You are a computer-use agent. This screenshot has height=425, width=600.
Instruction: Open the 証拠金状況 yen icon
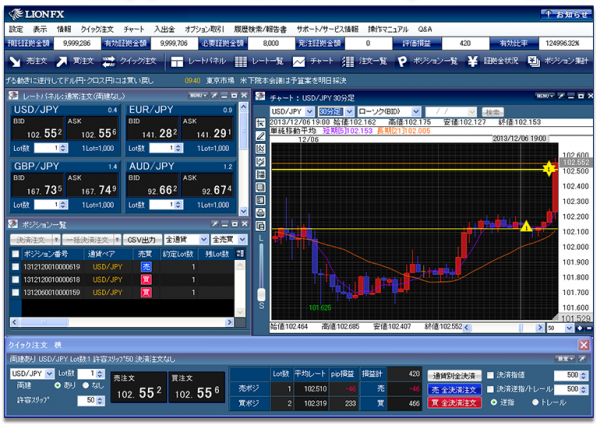[473, 62]
